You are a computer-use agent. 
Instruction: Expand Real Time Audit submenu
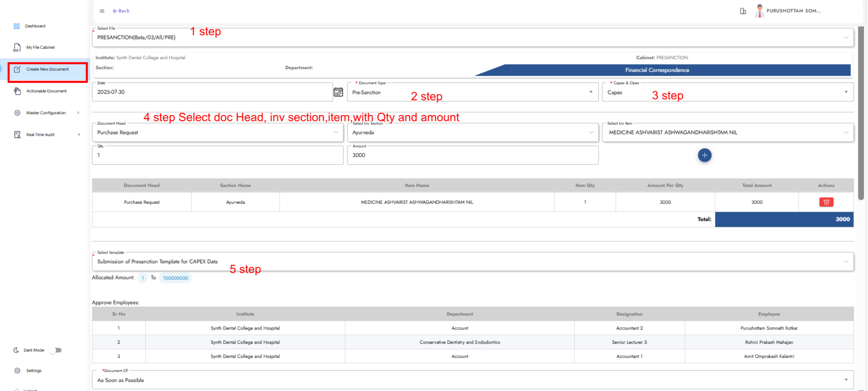click(x=79, y=135)
